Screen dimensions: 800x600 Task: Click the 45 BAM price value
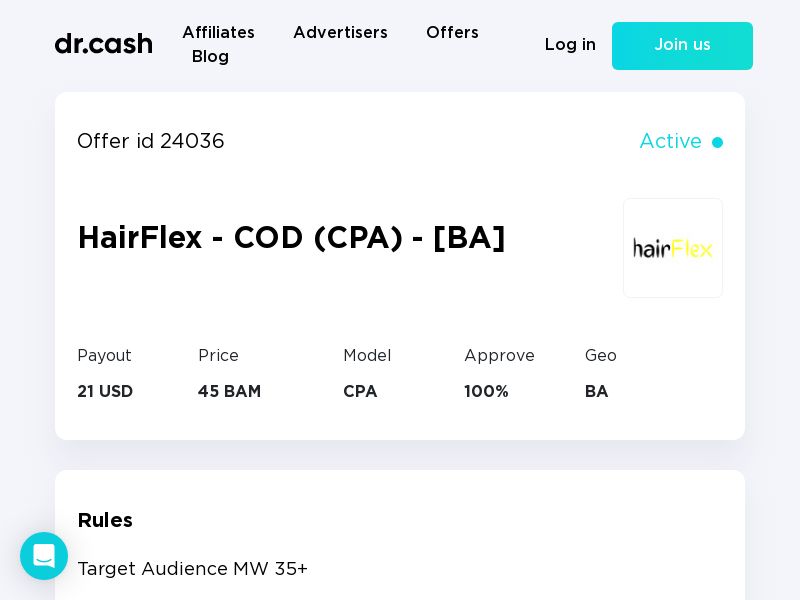pos(230,391)
